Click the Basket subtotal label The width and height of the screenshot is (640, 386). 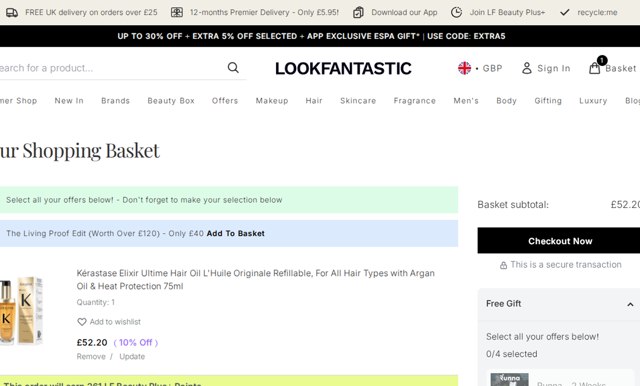[513, 204]
